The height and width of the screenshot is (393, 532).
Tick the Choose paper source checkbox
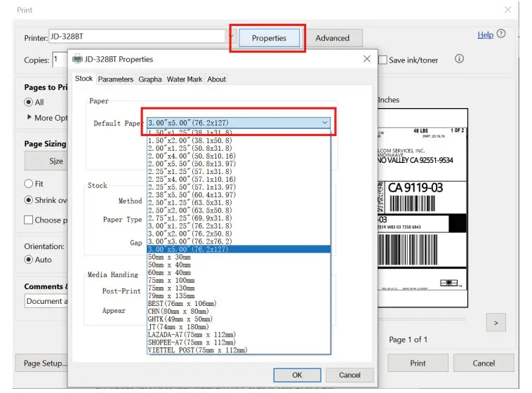(x=29, y=220)
